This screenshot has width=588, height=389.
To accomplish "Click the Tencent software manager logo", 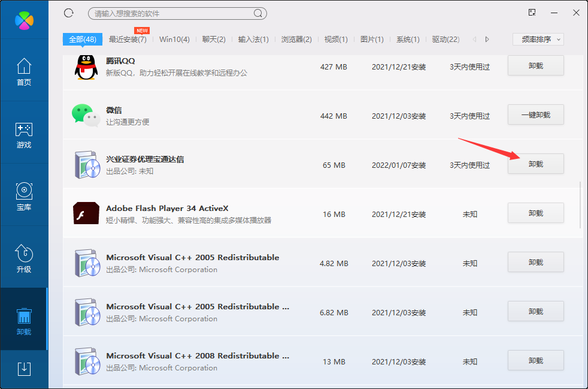I will click(x=24, y=20).
